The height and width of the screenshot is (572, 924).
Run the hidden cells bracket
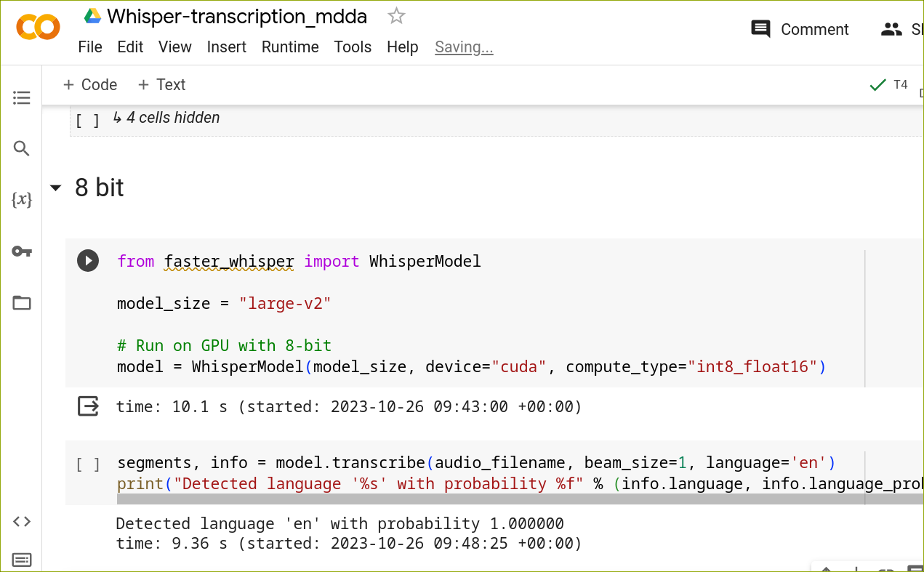coord(88,121)
